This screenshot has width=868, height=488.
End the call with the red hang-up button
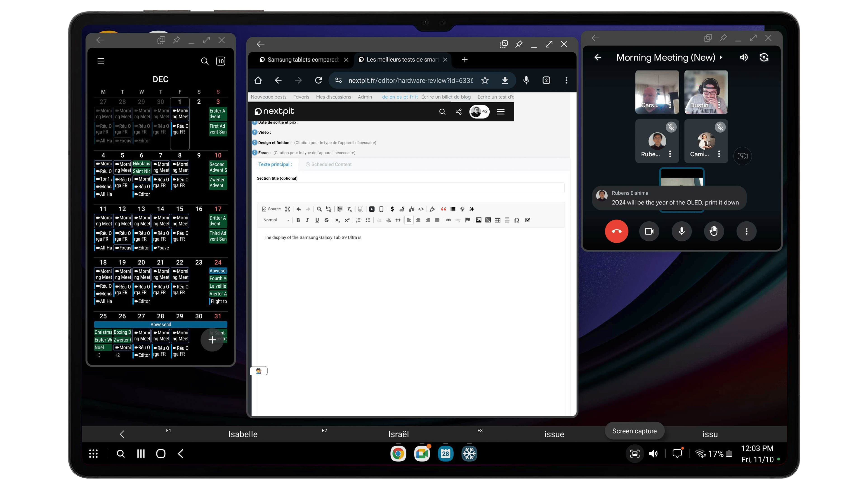pos(616,231)
